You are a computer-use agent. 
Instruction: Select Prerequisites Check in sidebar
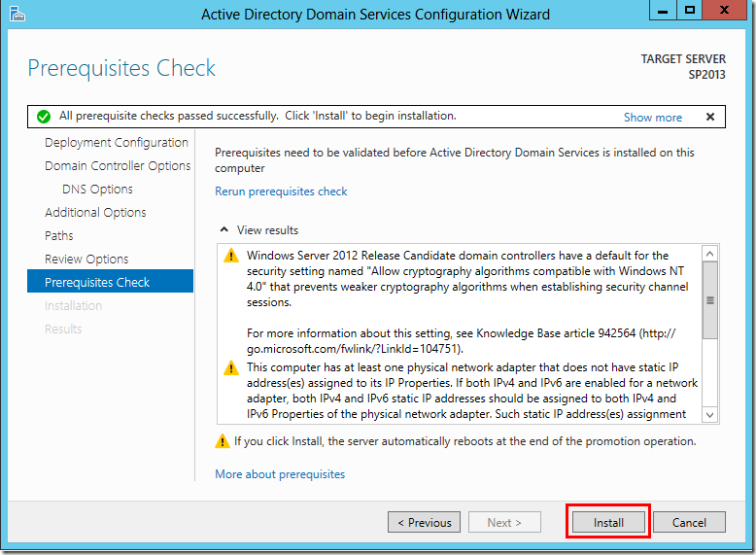pyautogui.click(x=97, y=283)
